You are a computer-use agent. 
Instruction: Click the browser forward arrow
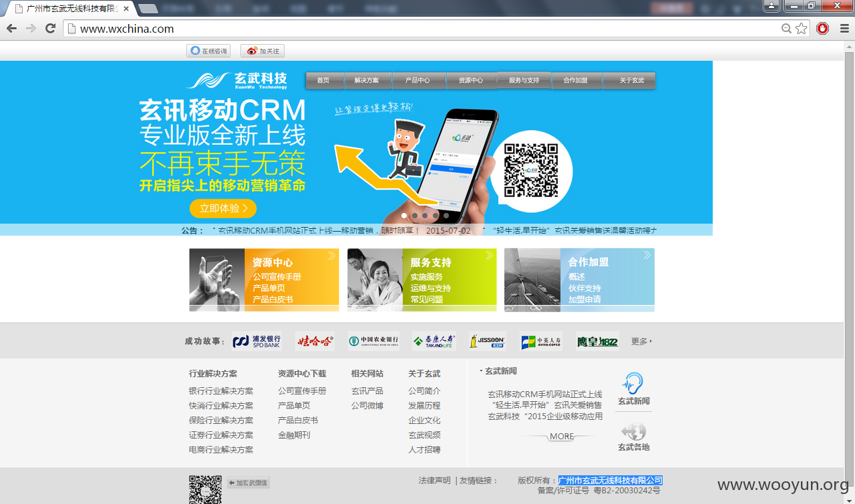(x=31, y=29)
